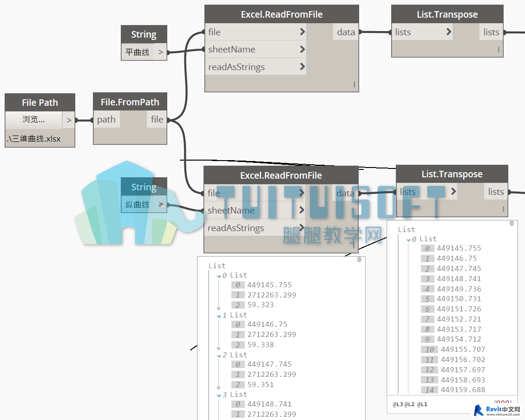
Task: Click data output port on upper Excel.ReadFromFile
Action: click(346, 32)
